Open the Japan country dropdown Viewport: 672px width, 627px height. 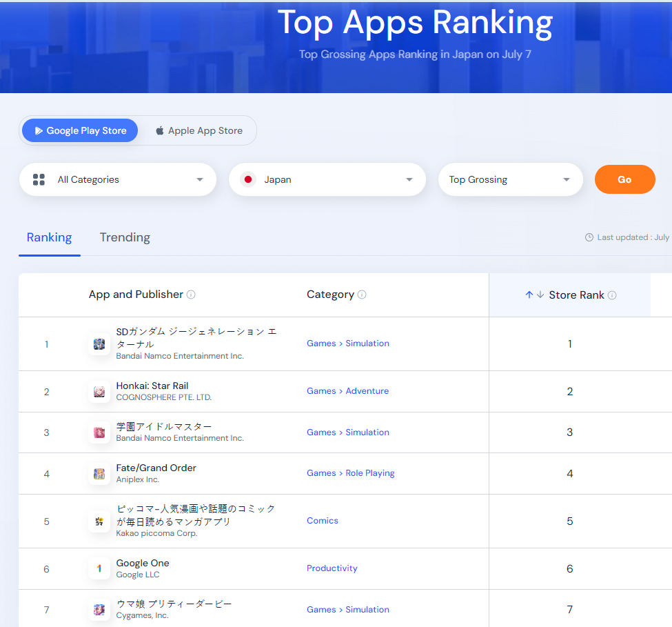[x=327, y=179]
